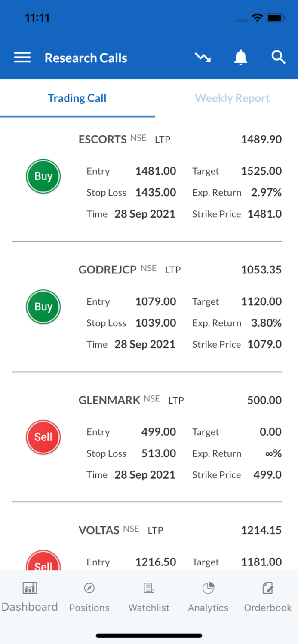Open the navigation hamburger menu

tap(22, 57)
